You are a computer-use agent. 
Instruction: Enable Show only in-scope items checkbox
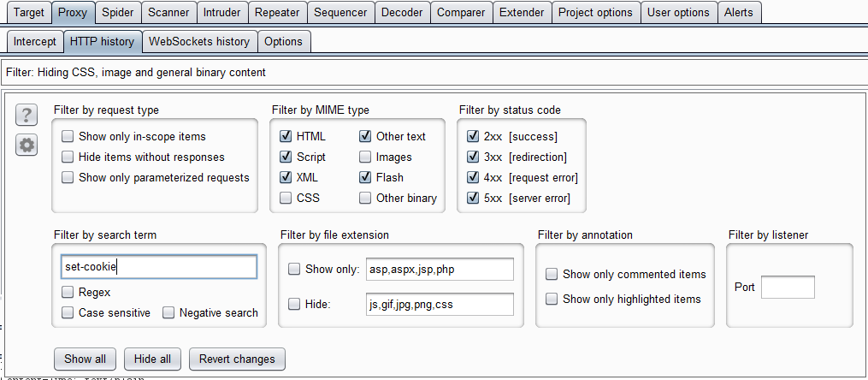tap(68, 136)
